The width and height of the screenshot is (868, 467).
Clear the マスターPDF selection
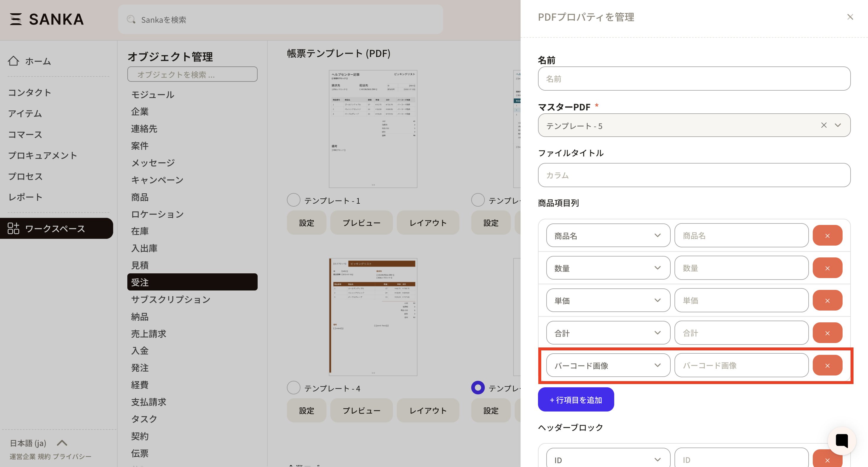point(823,125)
